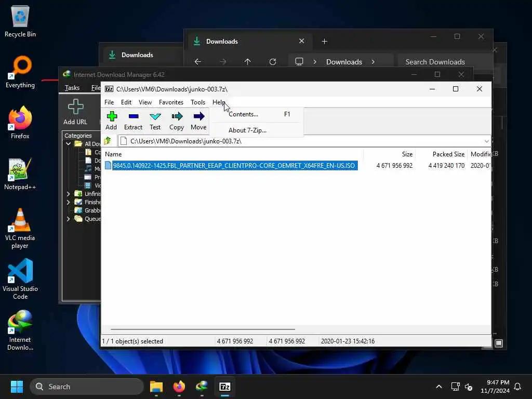Close the Downloads tab in Explorer
This screenshot has width=532, height=399.
[x=302, y=41]
